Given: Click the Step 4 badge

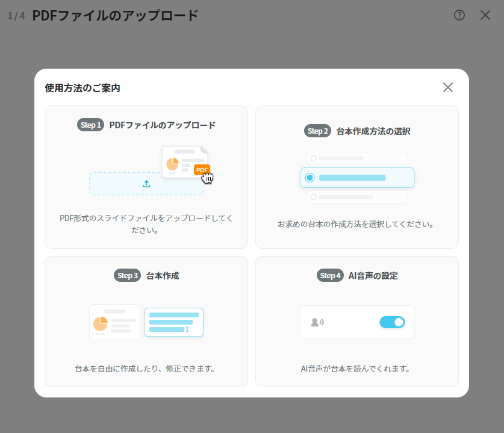Looking at the screenshot, I should pyautogui.click(x=330, y=275).
